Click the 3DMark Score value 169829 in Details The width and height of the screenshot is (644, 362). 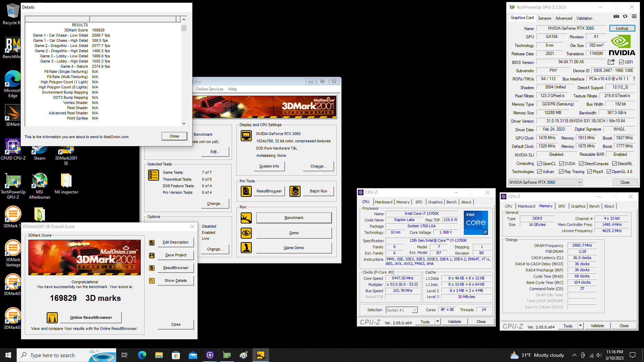pos(98,30)
